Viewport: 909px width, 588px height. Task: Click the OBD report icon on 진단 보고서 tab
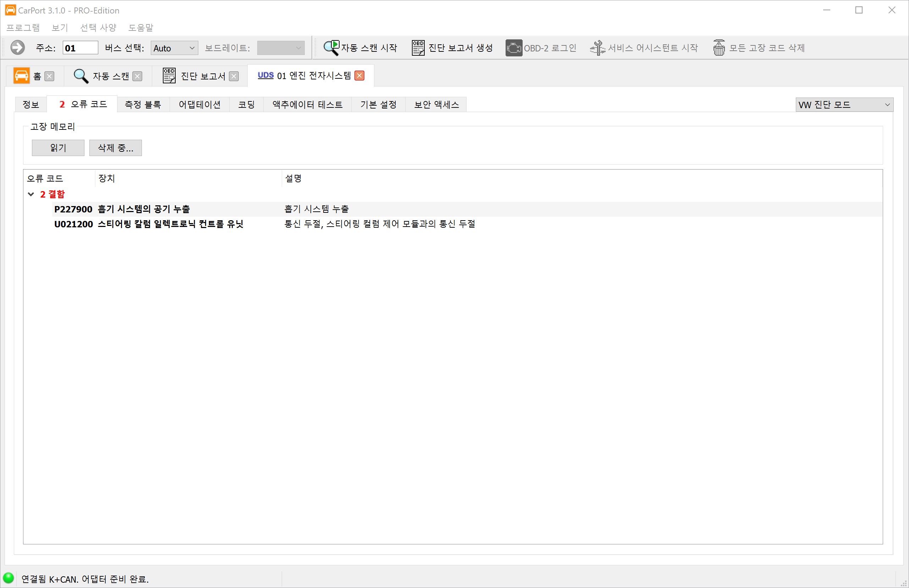169,75
